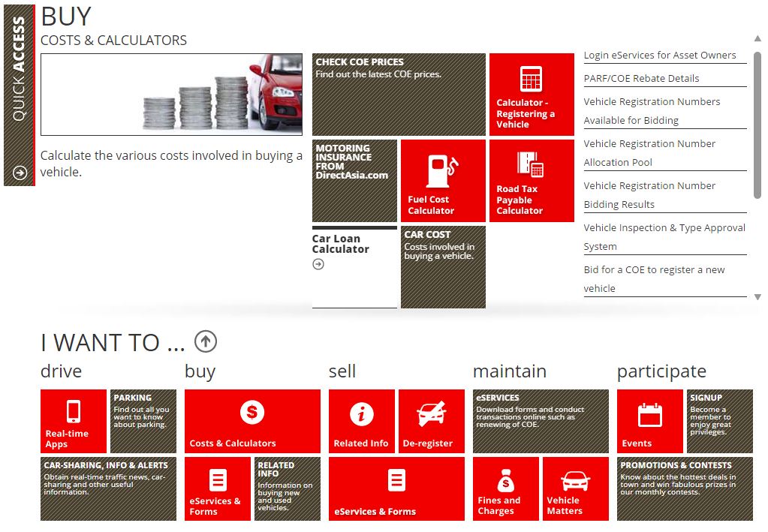Open Fines and Charges money bag icon
The width and height of the screenshot is (768, 532).
(x=506, y=481)
